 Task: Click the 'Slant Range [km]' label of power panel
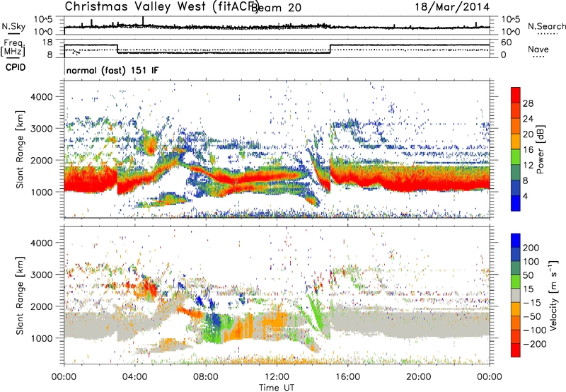[x=20, y=149]
